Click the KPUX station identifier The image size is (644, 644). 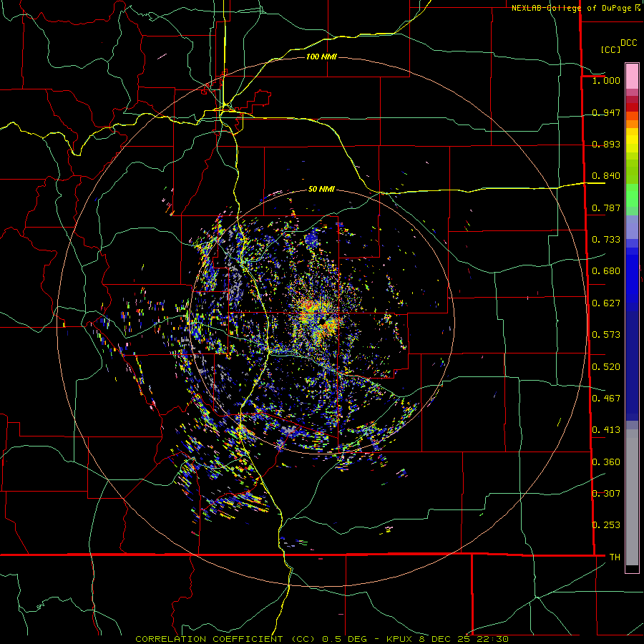click(x=399, y=639)
